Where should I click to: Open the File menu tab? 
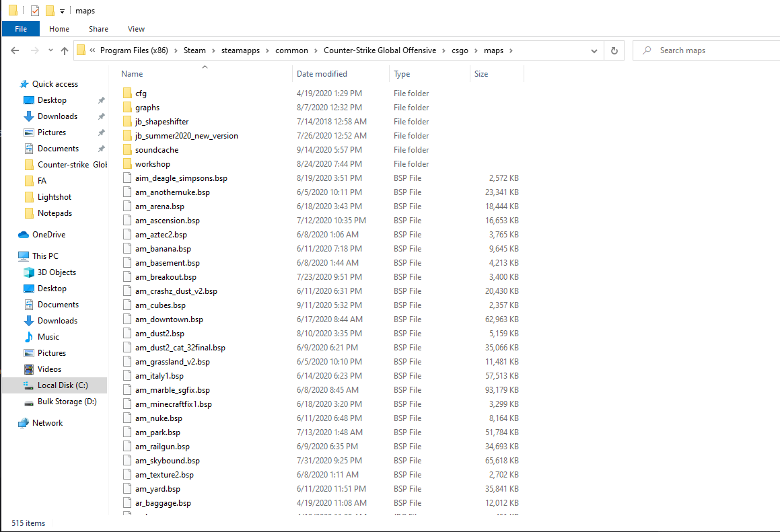coord(21,29)
